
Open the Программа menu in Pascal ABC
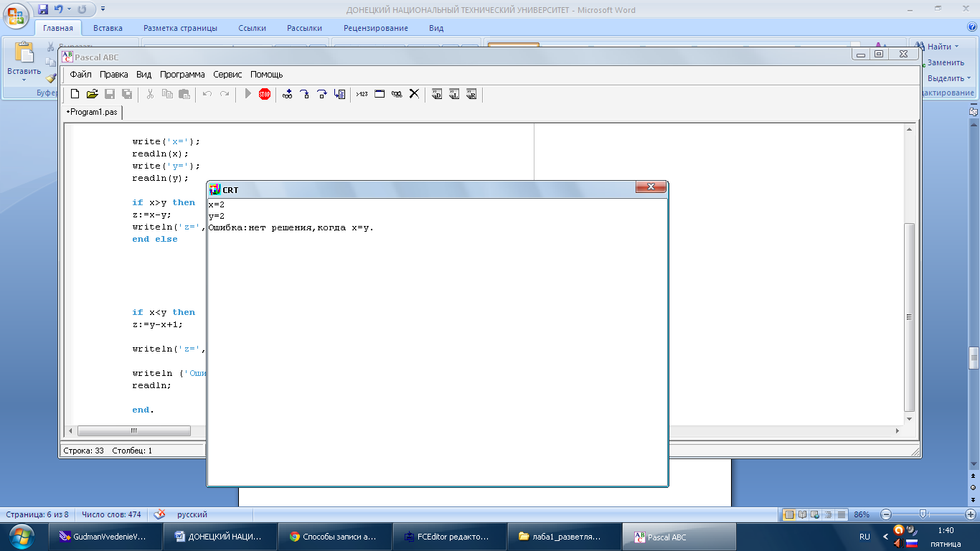click(x=182, y=75)
